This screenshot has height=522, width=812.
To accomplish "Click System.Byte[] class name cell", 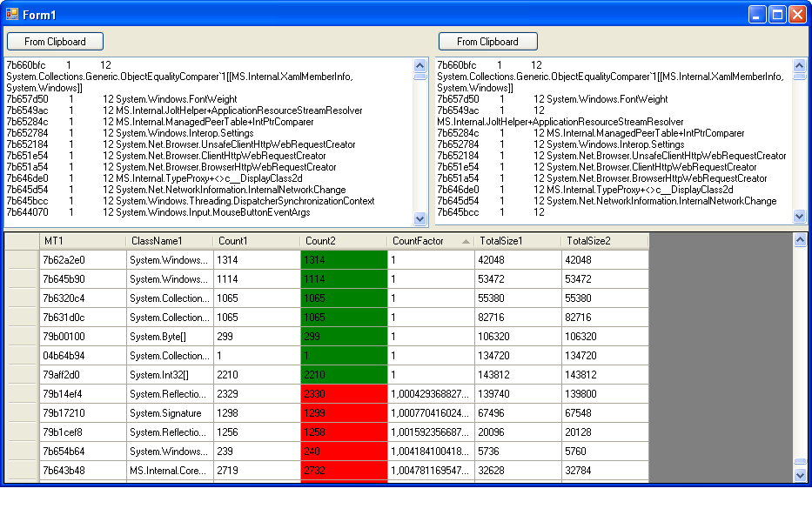I will point(170,337).
